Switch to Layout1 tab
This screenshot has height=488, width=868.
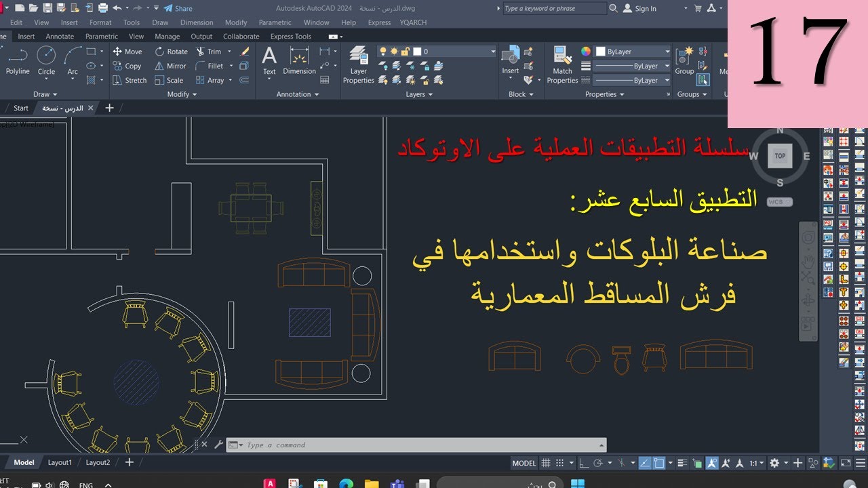click(60, 462)
